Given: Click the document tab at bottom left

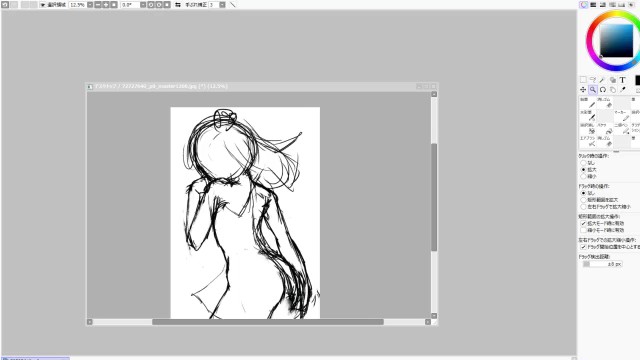Looking at the screenshot, I should point(36,358).
